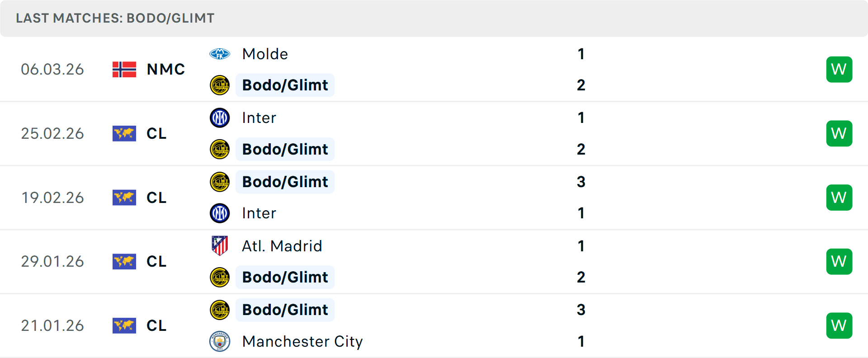Screen dimensions: 868x358
Task: Open the Bodo/Glimt team link in the Atl. Madrid match
Action: [x=285, y=277]
